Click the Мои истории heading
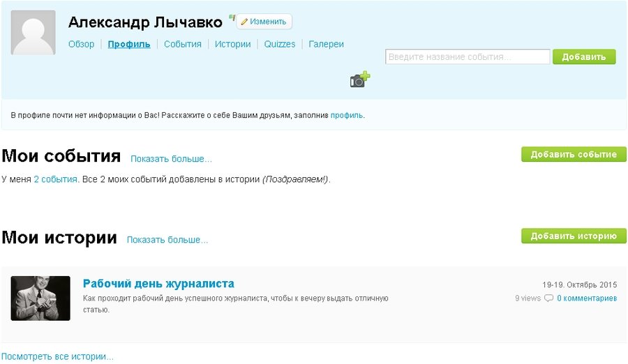 click(59, 237)
